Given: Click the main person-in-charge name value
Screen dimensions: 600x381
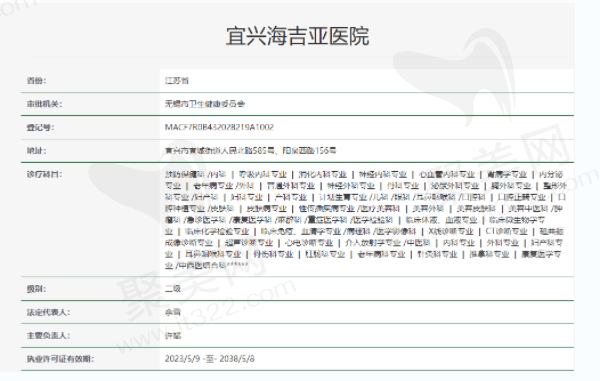Looking at the screenshot, I should tap(173, 335).
